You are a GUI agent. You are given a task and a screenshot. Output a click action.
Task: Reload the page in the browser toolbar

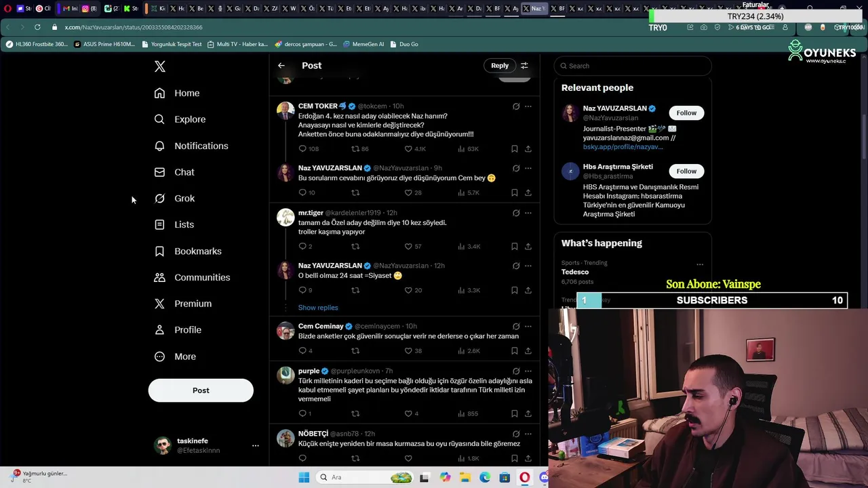(x=37, y=27)
